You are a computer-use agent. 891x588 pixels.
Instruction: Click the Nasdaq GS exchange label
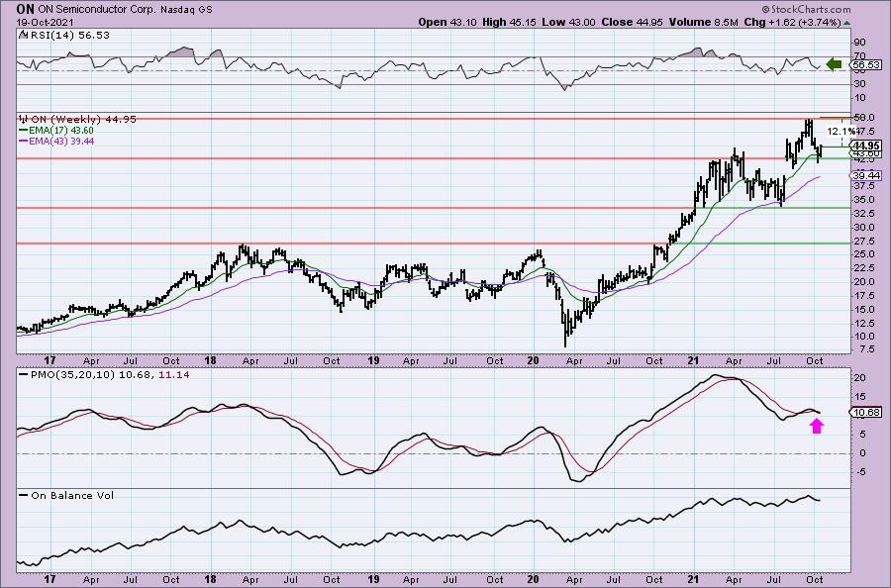[x=186, y=9]
